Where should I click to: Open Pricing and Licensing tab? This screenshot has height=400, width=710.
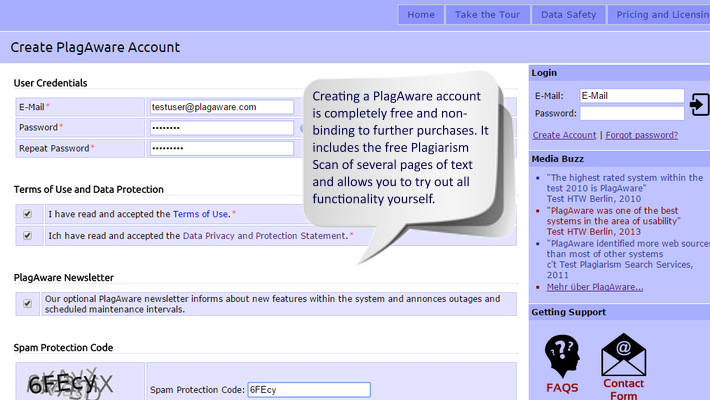click(x=659, y=14)
